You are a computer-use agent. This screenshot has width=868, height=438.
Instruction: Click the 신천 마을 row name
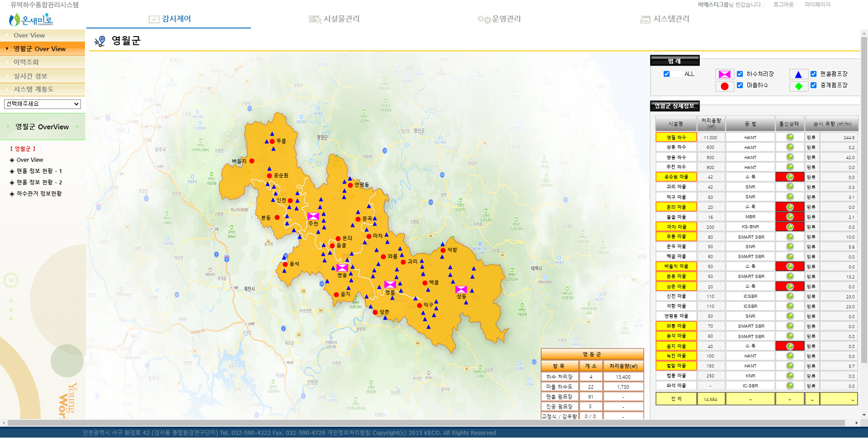click(x=676, y=296)
